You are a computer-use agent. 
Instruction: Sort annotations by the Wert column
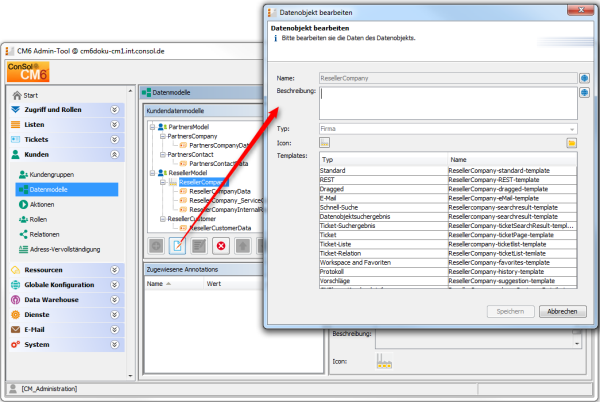233,283
